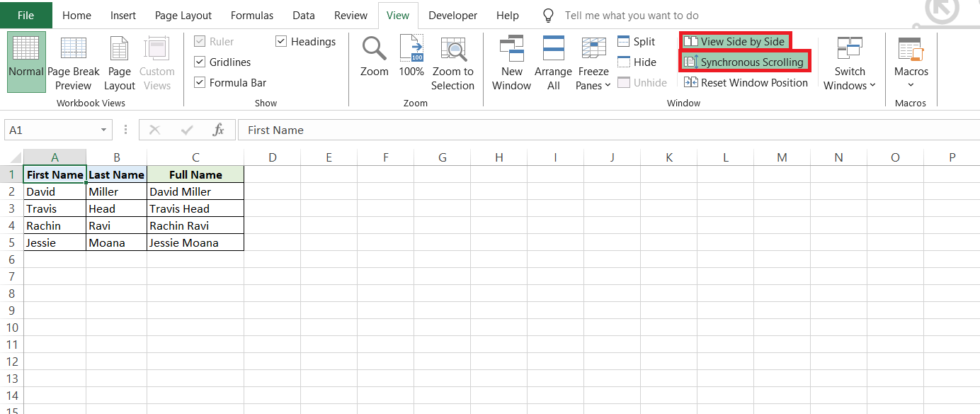The width and height of the screenshot is (980, 414).
Task: Select column F header
Action: pos(386,157)
